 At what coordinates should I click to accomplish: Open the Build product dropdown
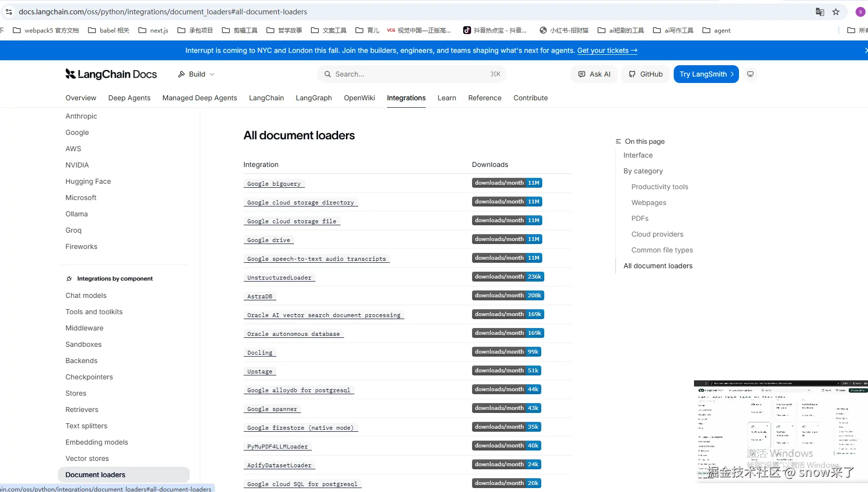(196, 74)
